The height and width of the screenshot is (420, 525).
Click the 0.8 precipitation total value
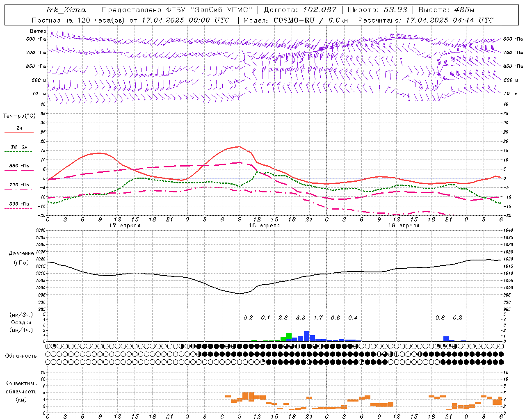pos(440,318)
